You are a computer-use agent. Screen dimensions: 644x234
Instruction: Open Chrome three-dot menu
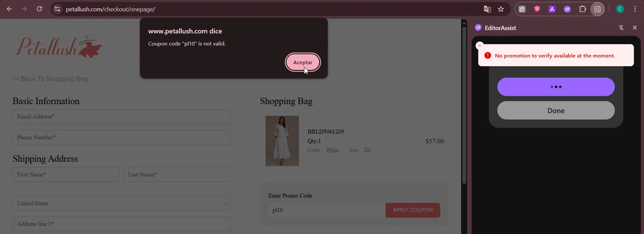(635, 9)
